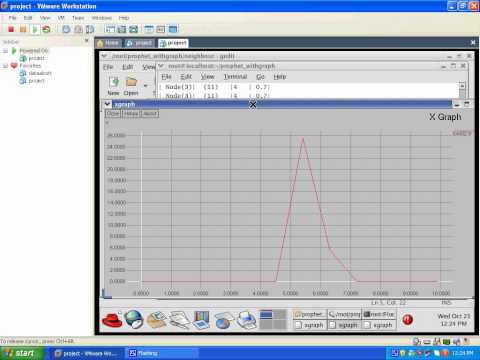480x360 pixels.
Task: Switch to the inactive middle project tab
Action: [139, 43]
